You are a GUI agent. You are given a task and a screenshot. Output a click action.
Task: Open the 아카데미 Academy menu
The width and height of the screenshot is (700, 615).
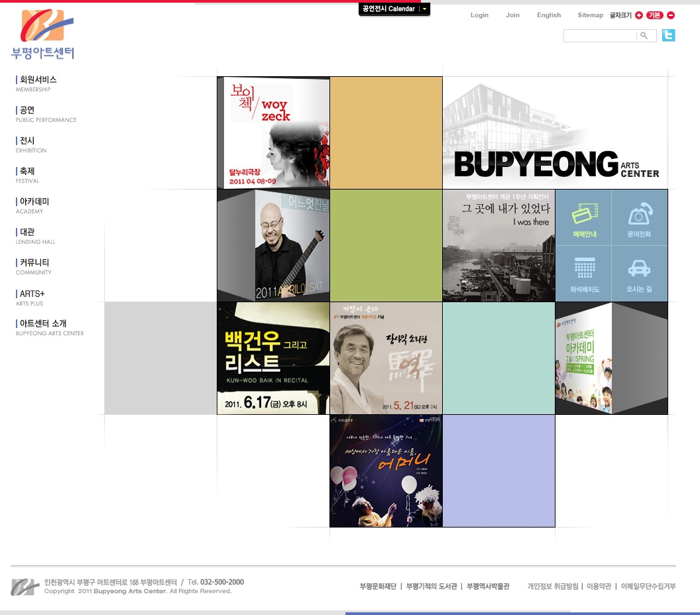click(32, 205)
